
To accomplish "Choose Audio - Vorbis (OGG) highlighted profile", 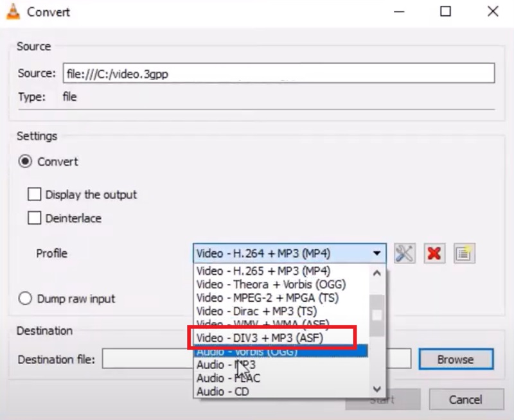I will coord(282,351).
